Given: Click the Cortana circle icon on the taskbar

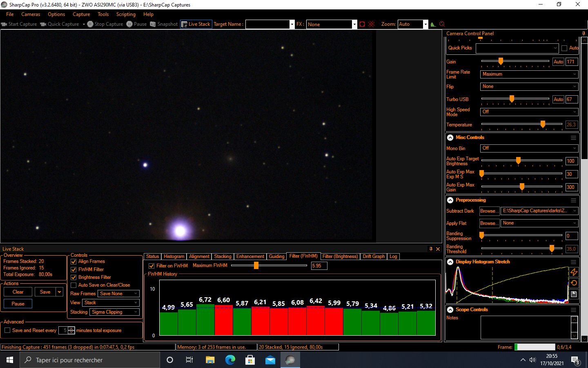Looking at the screenshot, I should click(x=170, y=360).
